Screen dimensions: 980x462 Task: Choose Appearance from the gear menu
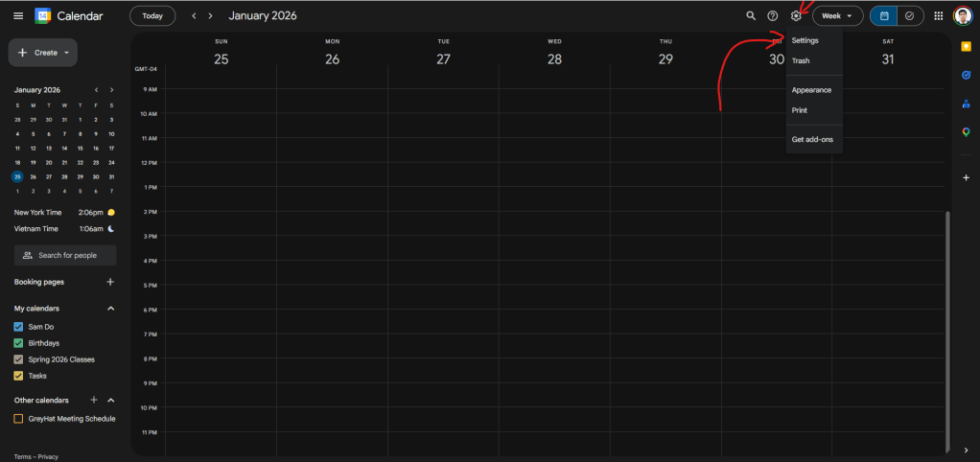(814, 90)
